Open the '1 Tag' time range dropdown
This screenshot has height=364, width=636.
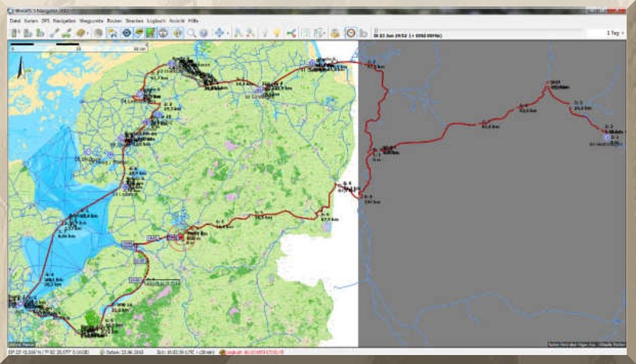coord(614,34)
